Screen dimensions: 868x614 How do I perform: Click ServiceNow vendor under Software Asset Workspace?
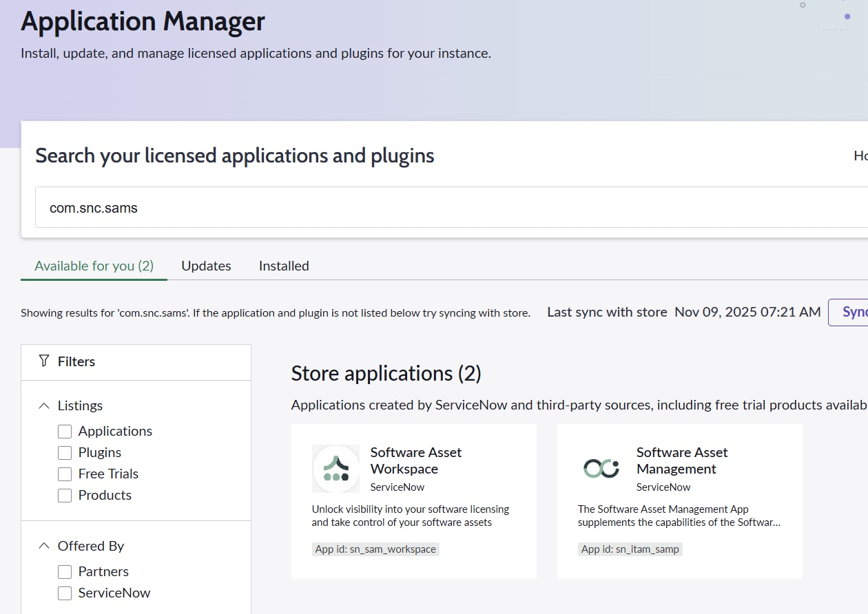click(x=397, y=487)
